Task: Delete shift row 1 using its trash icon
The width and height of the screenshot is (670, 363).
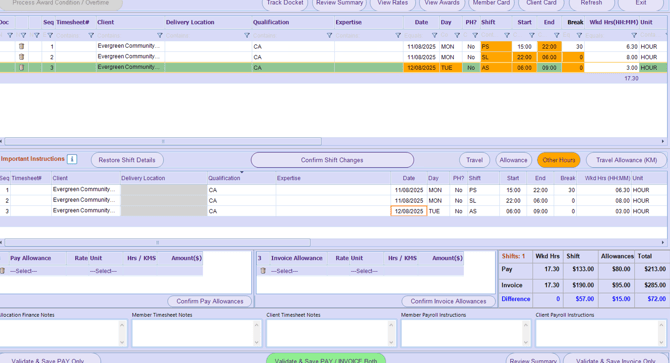Action: point(21,46)
